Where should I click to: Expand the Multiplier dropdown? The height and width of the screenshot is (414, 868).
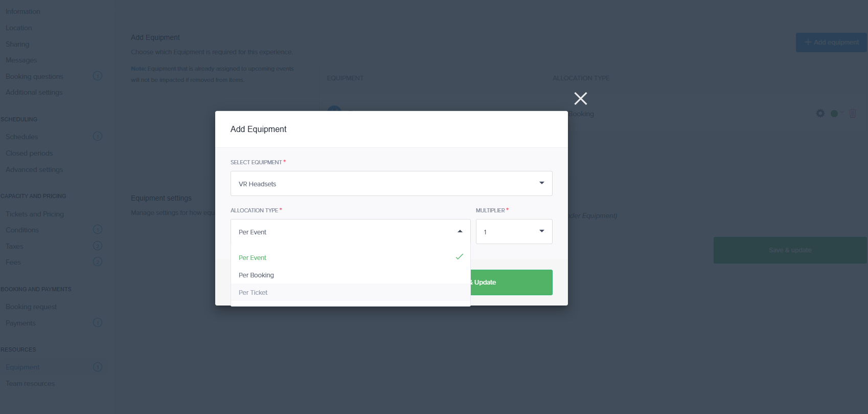coord(514,232)
